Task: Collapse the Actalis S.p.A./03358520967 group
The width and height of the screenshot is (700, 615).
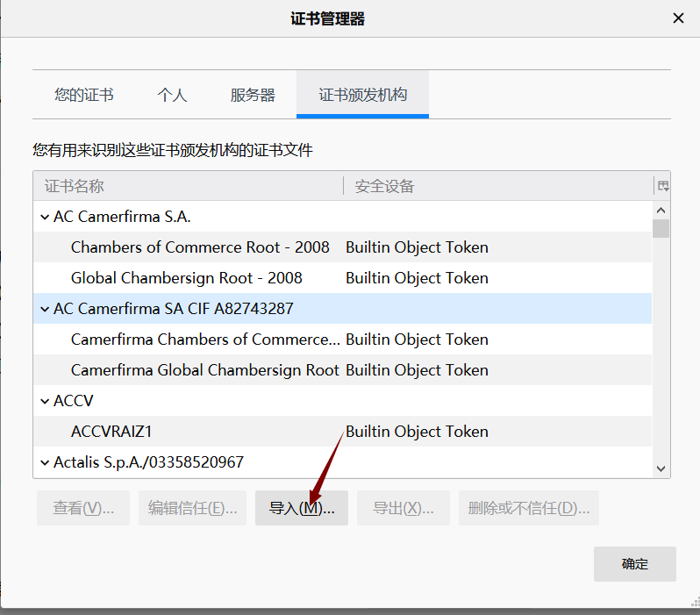Action: point(45,462)
